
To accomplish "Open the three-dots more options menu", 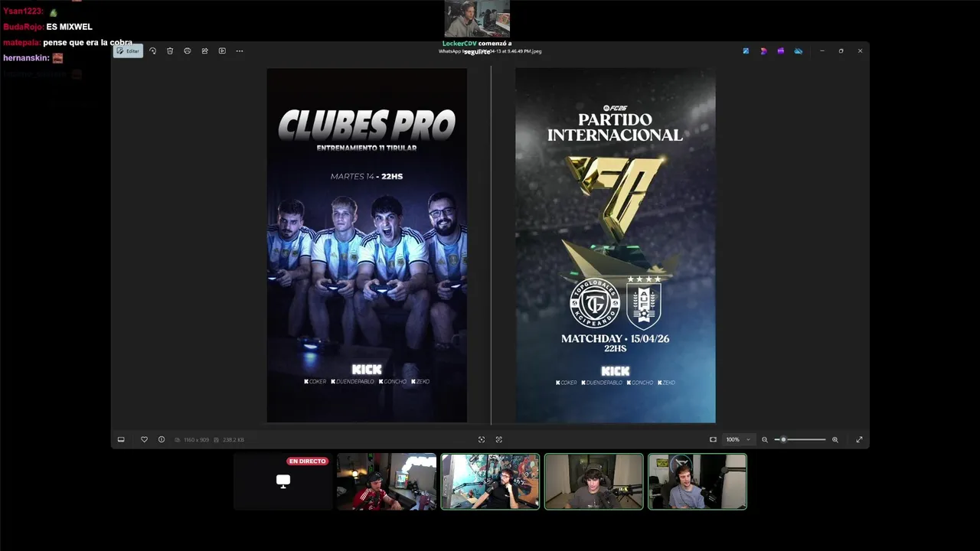I will click(240, 51).
